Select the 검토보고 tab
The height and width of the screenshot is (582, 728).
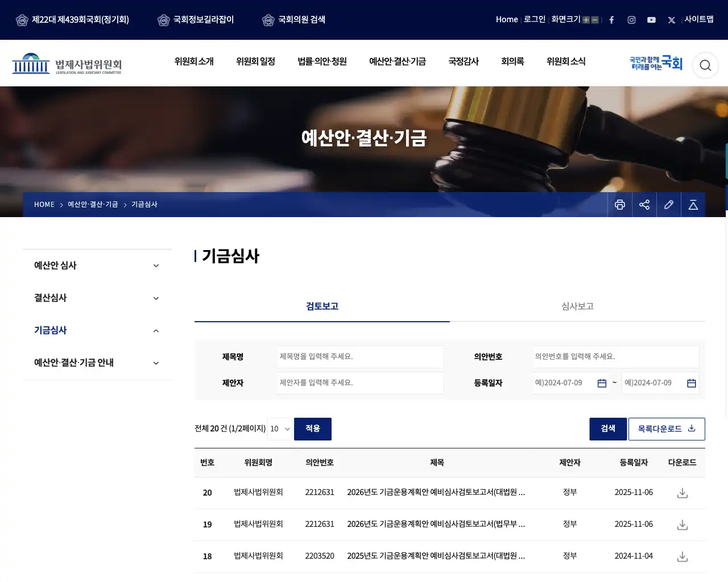[x=322, y=306]
